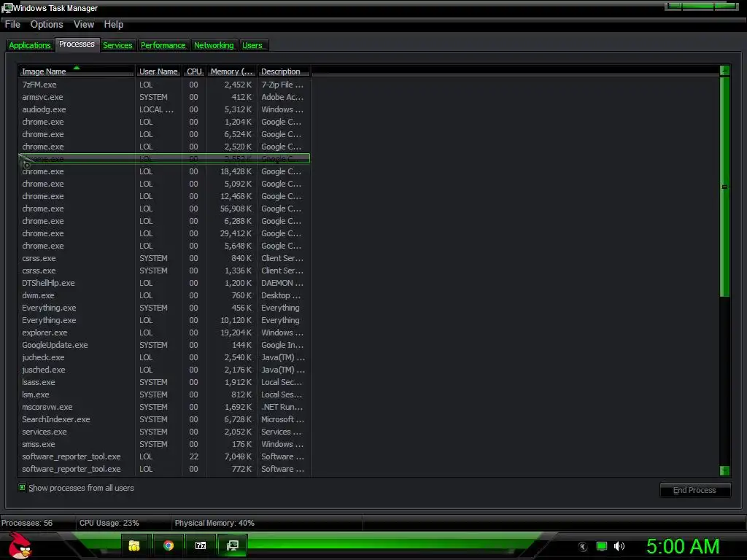
Task: Open the View menu
Action: pos(84,24)
